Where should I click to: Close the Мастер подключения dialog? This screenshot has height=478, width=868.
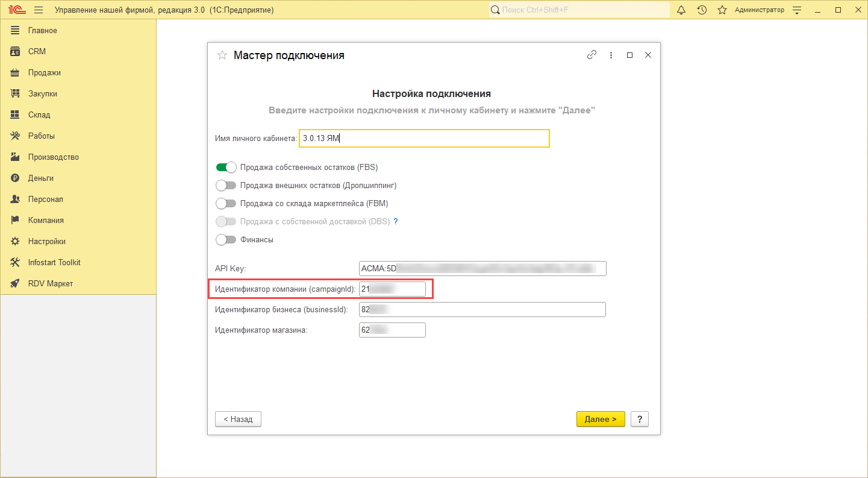tap(648, 55)
